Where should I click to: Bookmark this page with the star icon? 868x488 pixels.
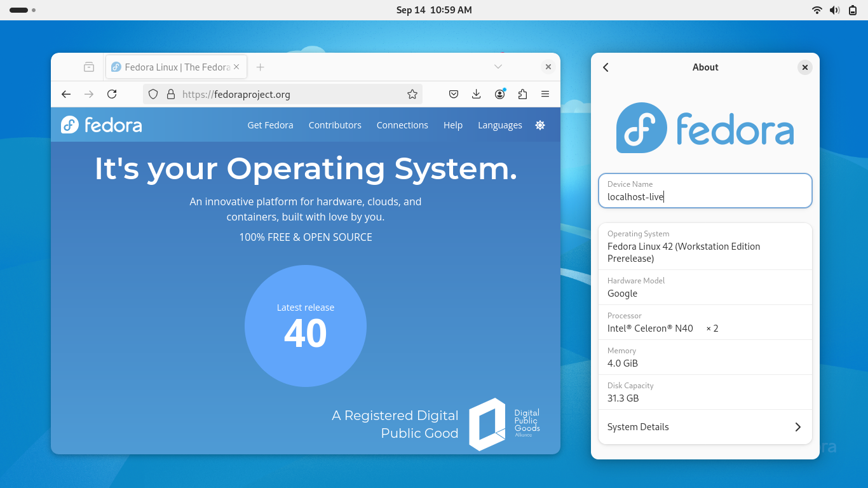(412, 94)
